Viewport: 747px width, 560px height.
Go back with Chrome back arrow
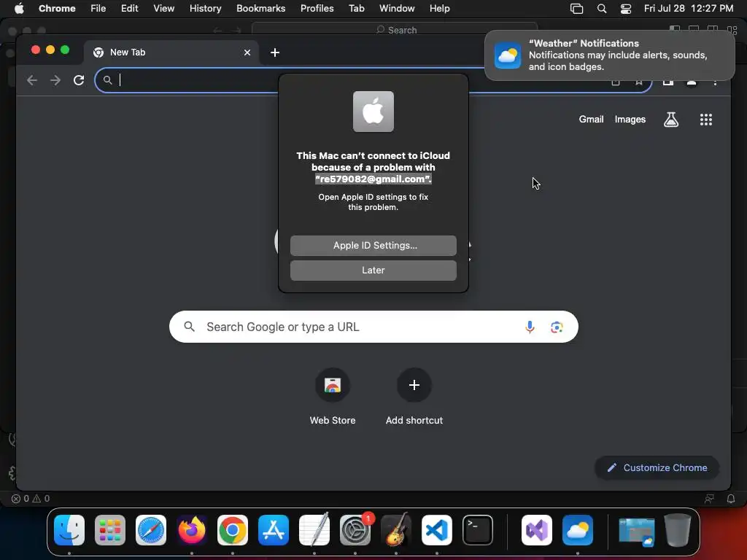point(32,80)
